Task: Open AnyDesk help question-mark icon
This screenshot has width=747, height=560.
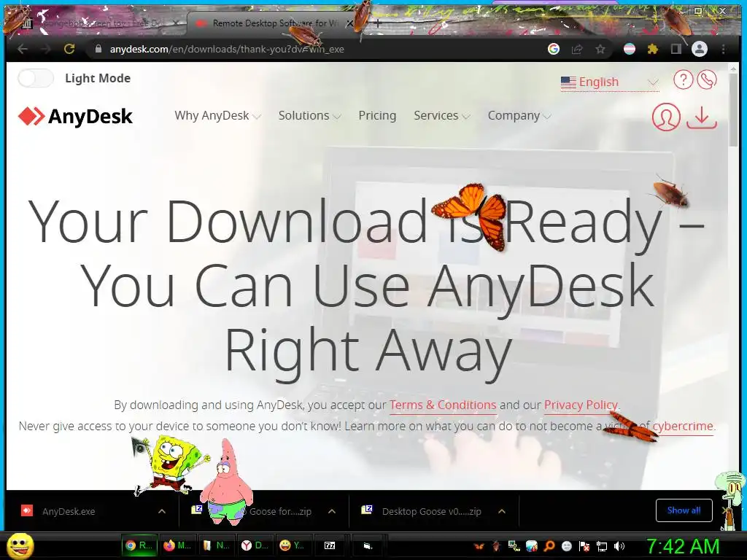Action: pyautogui.click(x=683, y=79)
